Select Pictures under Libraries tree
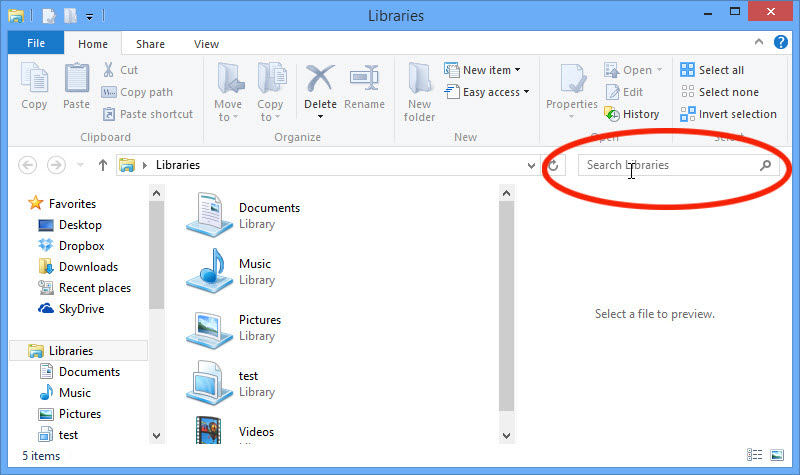This screenshot has height=475, width=800. [70, 414]
